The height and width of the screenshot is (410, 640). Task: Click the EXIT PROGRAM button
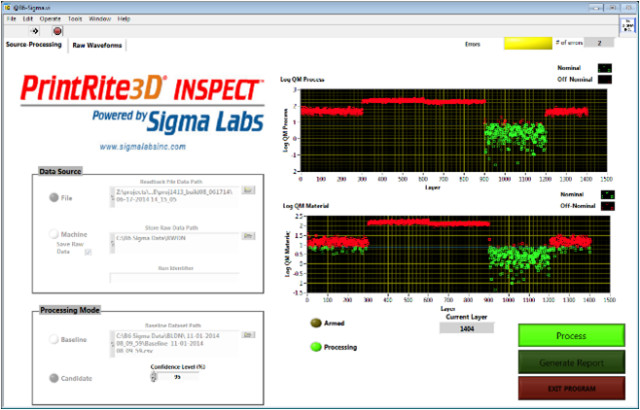tap(571, 388)
